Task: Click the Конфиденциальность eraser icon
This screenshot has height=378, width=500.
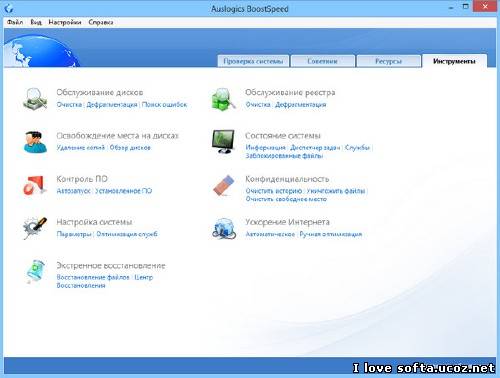Action: tap(224, 185)
